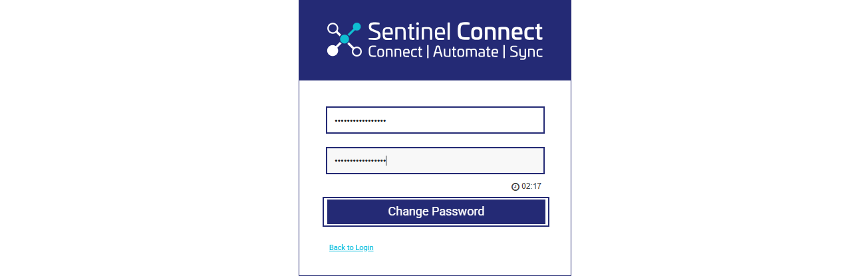
Task: Click the teal top-right node of the logo
Action: pos(357,27)
